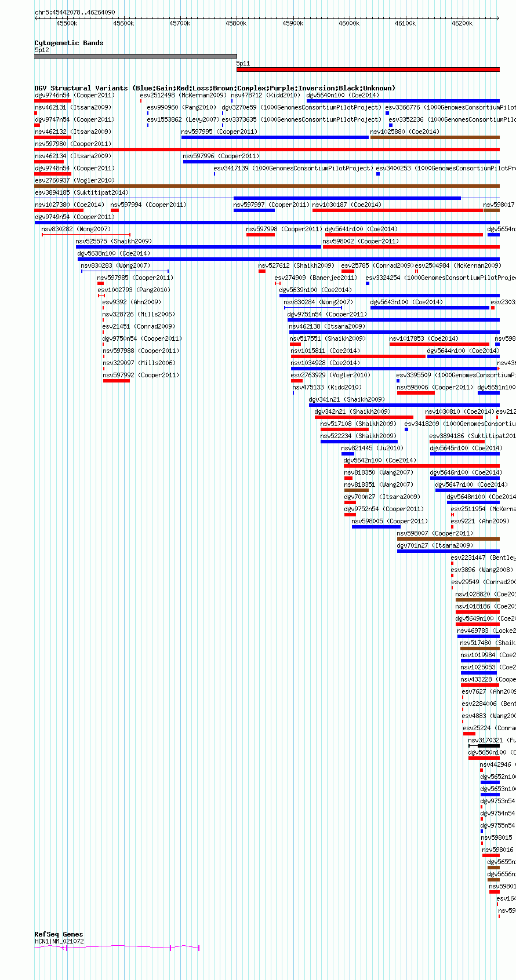Select nsv597994 (Cooper2011) variant

[115, 210]
